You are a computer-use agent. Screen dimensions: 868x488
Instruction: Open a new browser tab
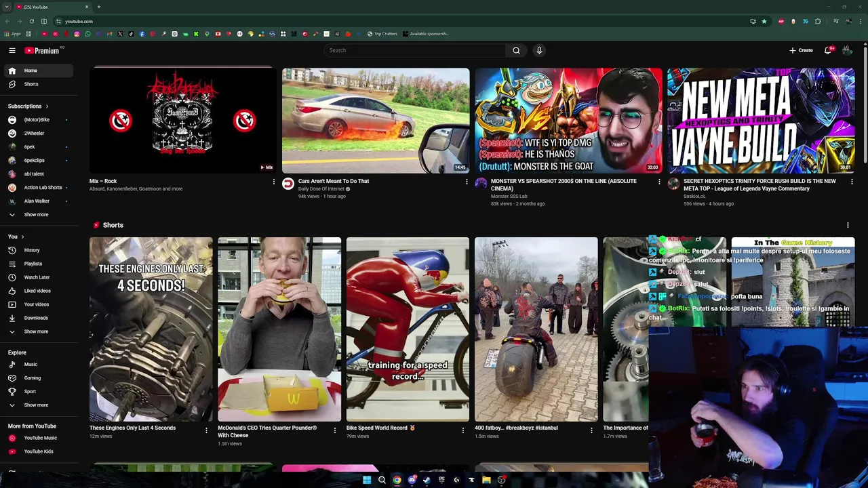[98, 7]
